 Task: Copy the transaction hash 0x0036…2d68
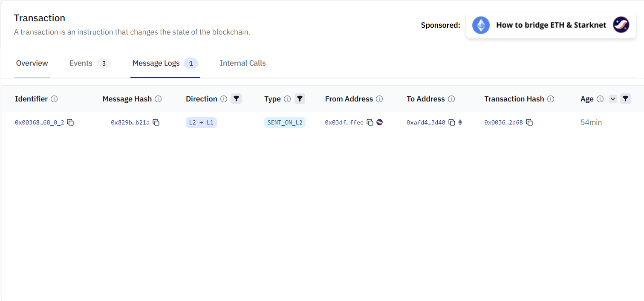pos(529,123)
